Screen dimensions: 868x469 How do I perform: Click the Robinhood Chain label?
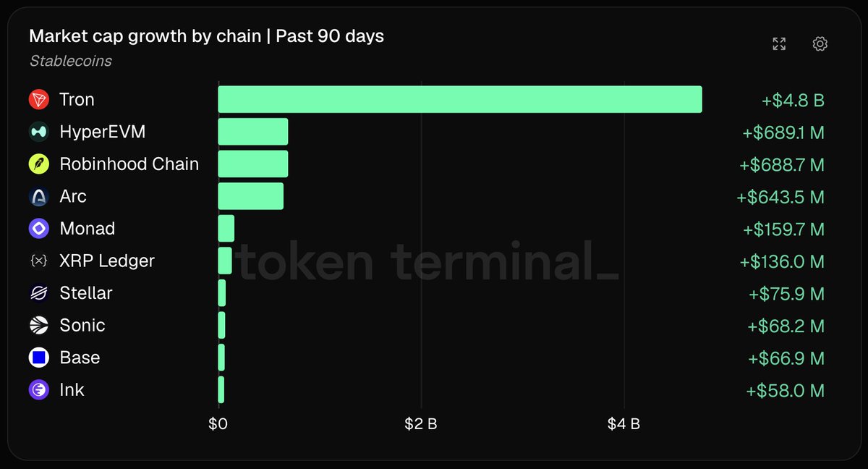point(129,164)
